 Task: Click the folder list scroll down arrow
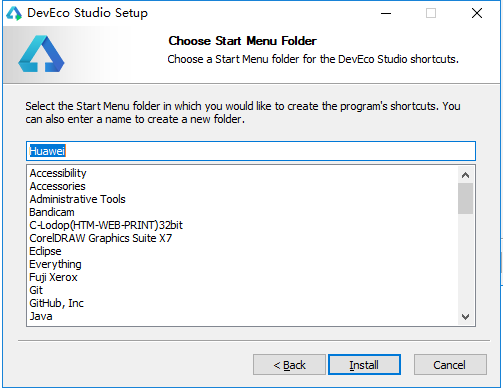[x=466, y=316]
